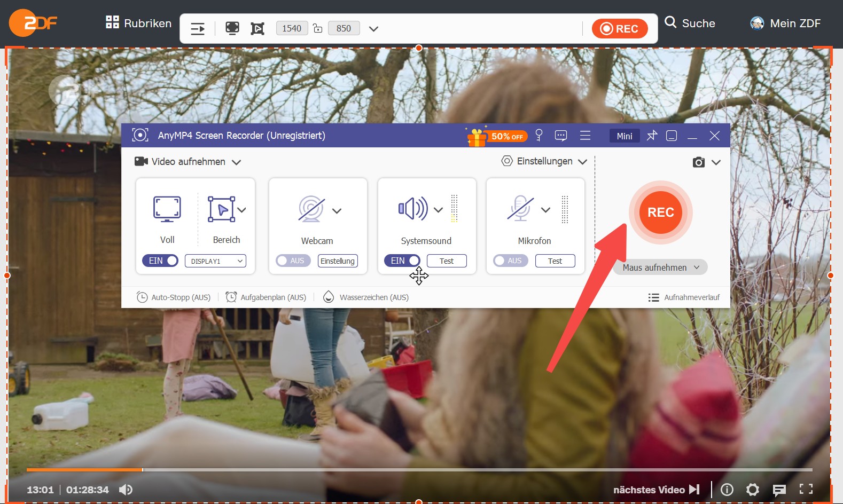The height and width of the screenshot is (504, 843).
Task: Open the floating bar's collapse lines icon
Action: click(x=198, y=28)
